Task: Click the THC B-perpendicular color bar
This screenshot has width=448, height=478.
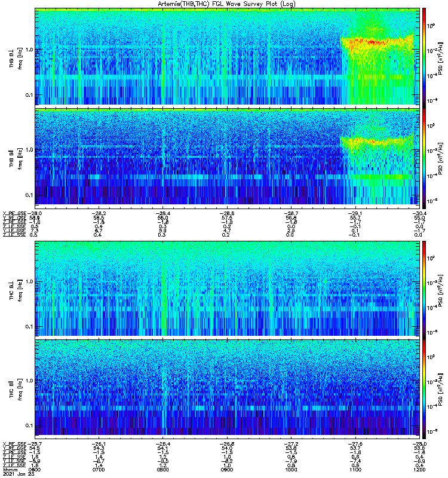Action: click(x=424, y=290)
